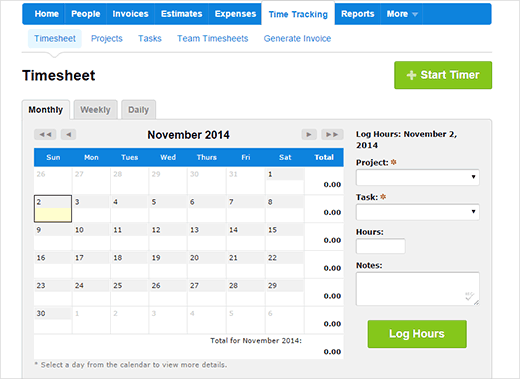Viewport: 520px width, 379px height.
Task: Select November 9 in the calendar
Action: pos(53,237)
